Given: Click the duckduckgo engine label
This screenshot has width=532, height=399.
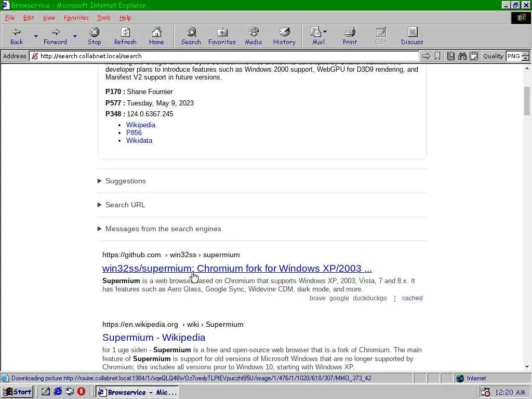Looking at the screenshot, I should point(369,298).
